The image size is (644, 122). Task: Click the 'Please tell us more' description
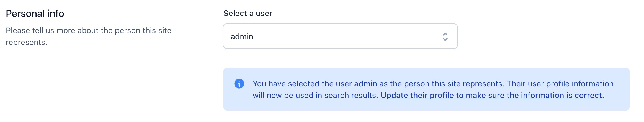pos(89,36)
